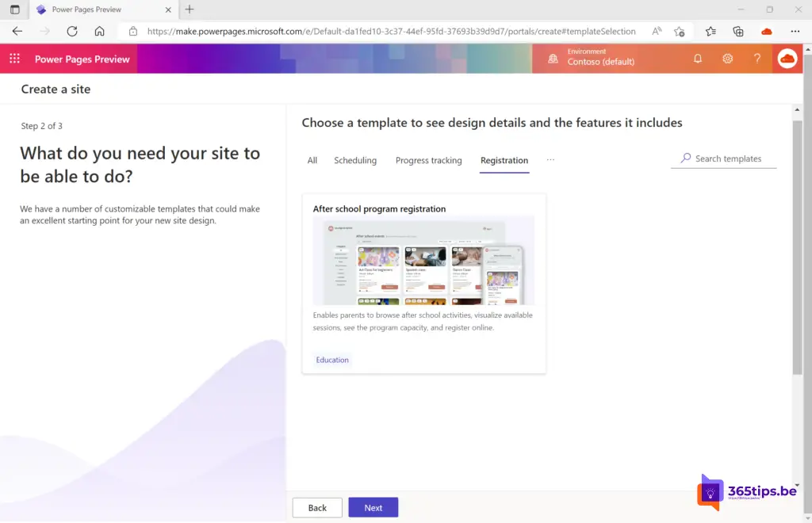Click the Power Pages Preview title link
This screenshot has height=523, width=812.
[x=82, y=59]
